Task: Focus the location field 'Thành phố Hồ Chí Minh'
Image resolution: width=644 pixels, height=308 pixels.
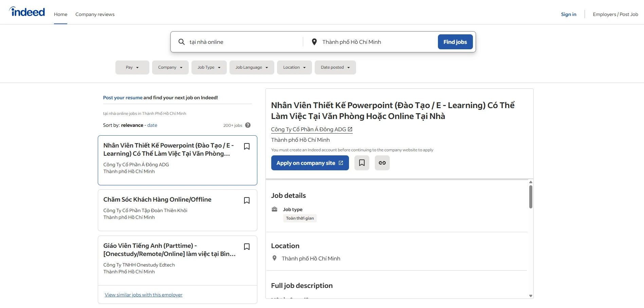Action: point(377,42)
